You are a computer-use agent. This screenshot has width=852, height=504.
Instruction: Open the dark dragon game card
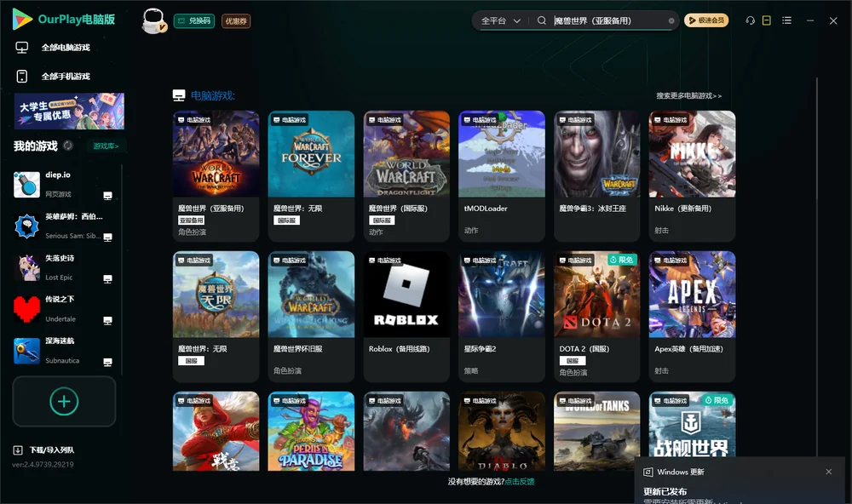tap(406, 432)
